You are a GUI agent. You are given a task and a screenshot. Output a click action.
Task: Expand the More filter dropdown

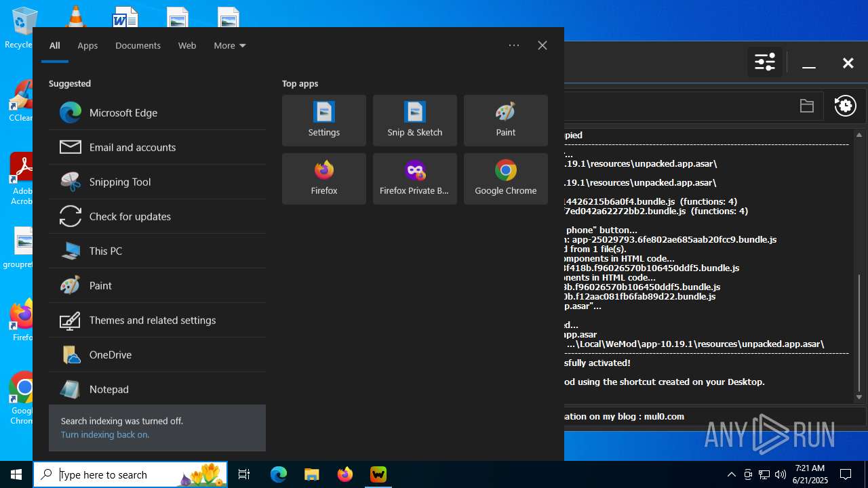[x=230, y=45]
